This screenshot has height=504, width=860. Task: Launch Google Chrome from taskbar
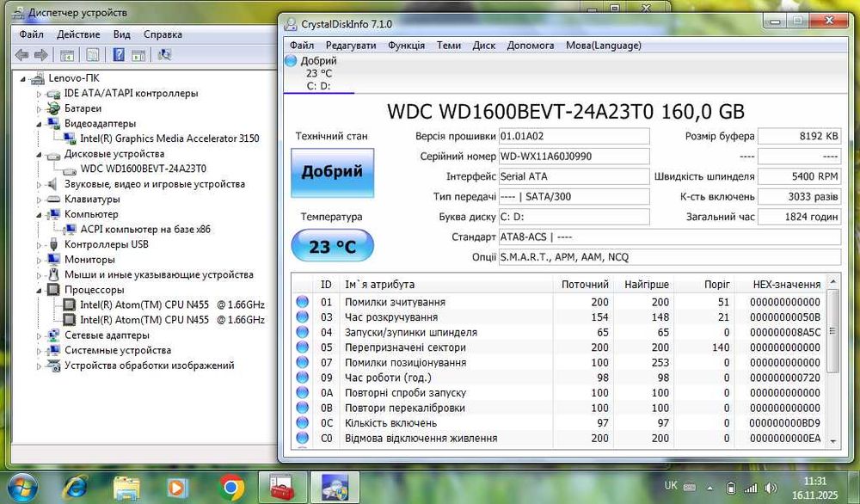coord(231,488)
